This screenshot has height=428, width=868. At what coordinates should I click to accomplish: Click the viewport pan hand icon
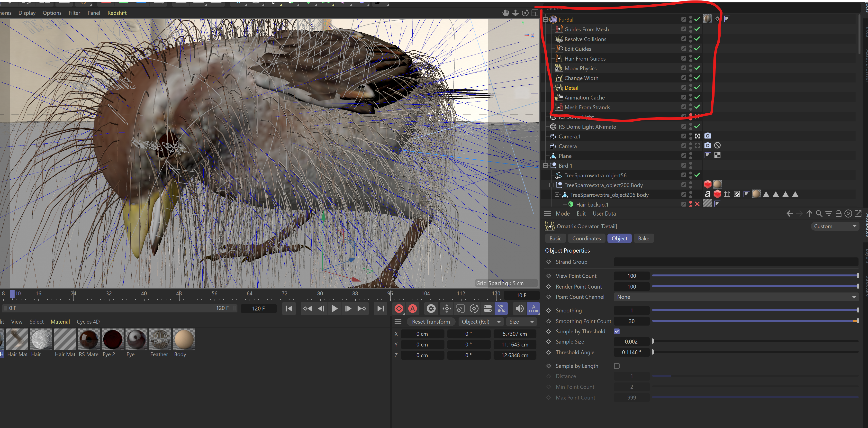506,13
